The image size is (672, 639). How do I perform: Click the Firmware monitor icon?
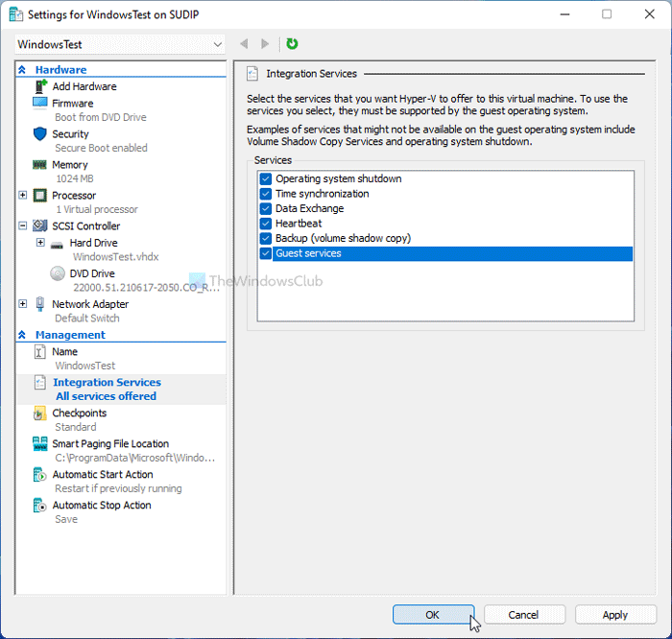pos(40,103)
